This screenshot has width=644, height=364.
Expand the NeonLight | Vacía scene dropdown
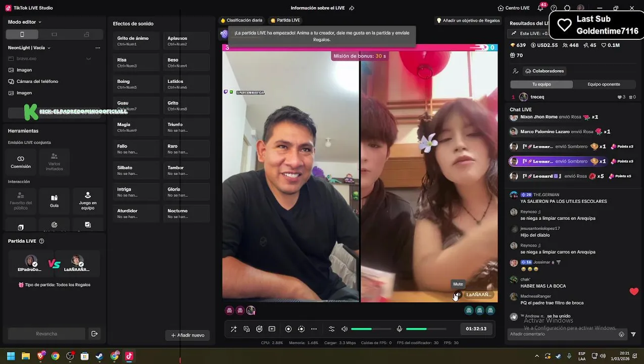[29, 48]
